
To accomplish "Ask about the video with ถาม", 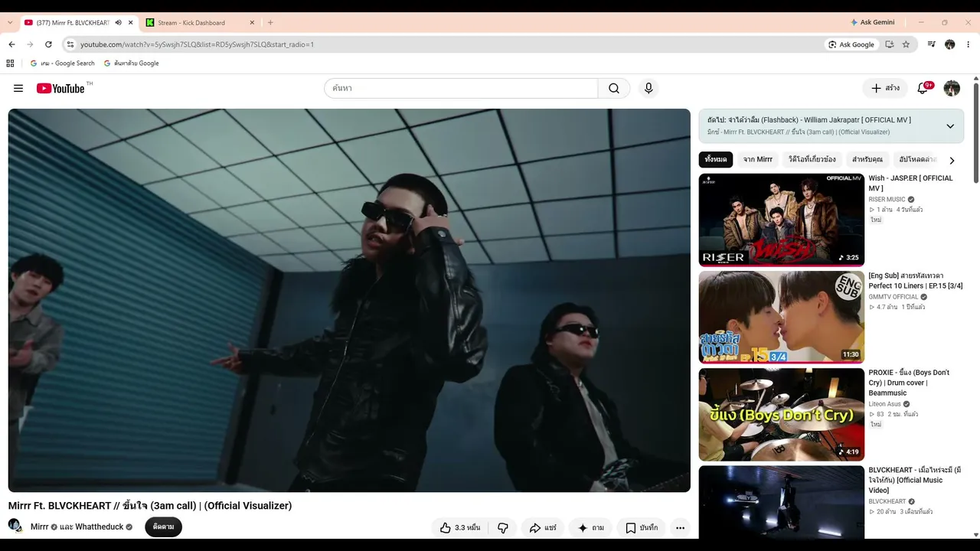I will tap(590, 527).
